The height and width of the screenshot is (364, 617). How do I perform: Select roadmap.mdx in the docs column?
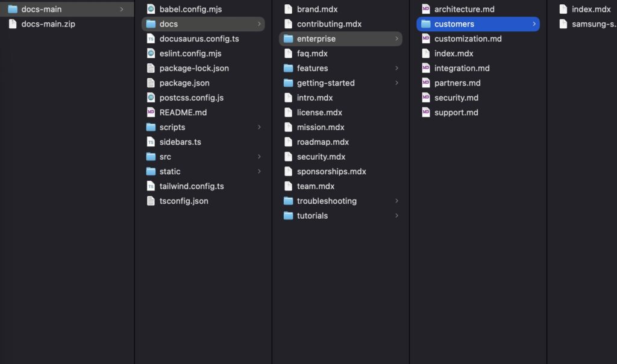[322, 142]
